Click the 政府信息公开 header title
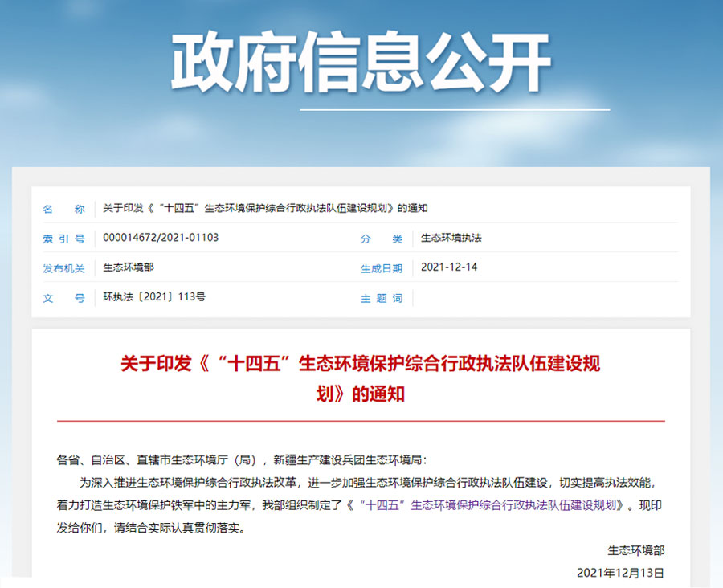The height and width of the screenshot is (588, 723). point(361,62)
